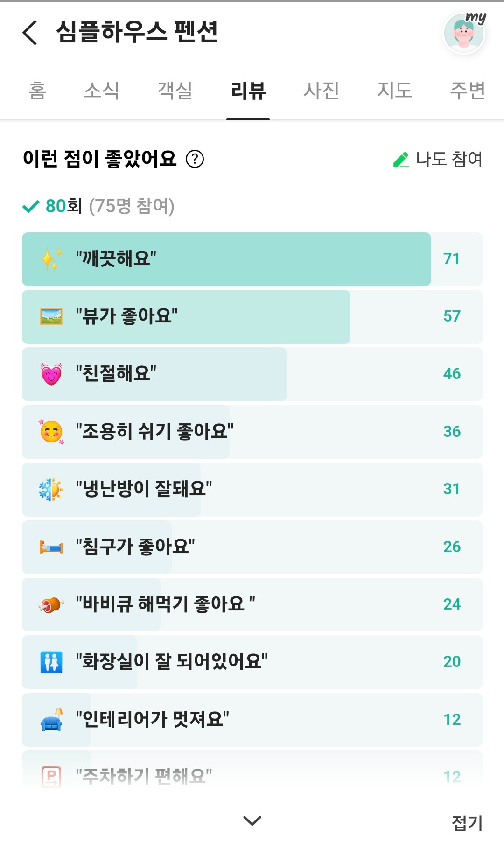Tap the sparkle icon for 깨끗해요
This screenshot has height=848, width=504.
click(x=51, y=259)
